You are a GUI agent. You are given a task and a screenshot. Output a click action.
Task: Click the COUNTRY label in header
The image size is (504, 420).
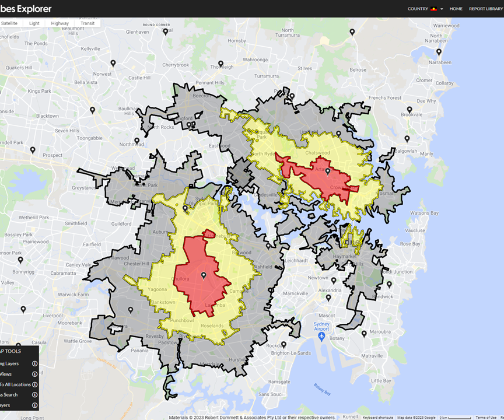pyautogui.click(x=418, y=9)
